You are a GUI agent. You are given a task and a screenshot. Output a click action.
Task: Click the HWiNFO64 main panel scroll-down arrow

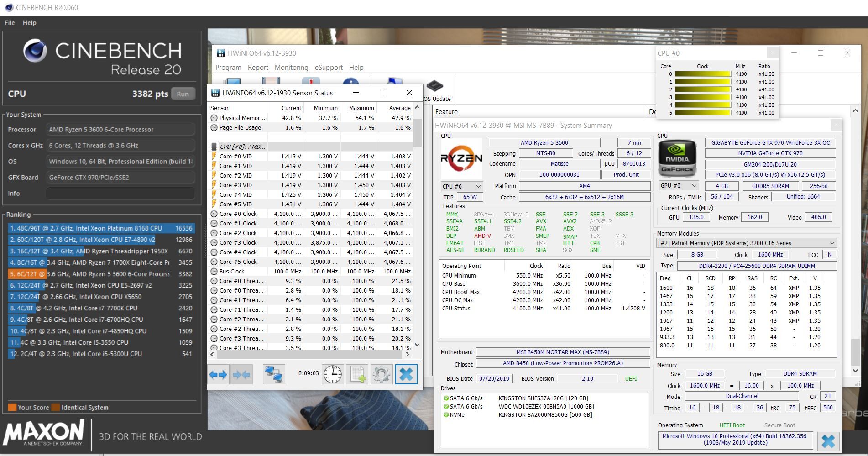tap(855, 371)
